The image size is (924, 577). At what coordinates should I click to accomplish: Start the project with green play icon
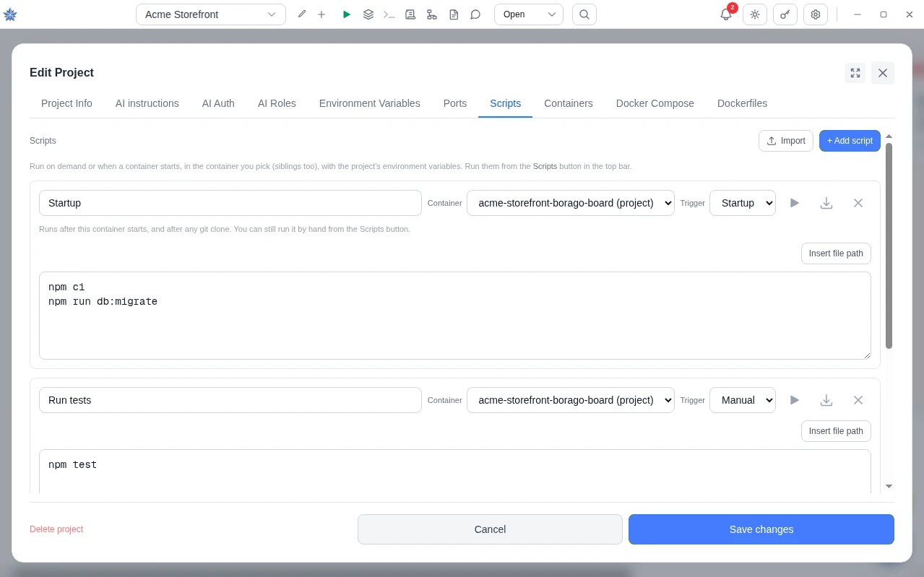click(x=347, y=14)
